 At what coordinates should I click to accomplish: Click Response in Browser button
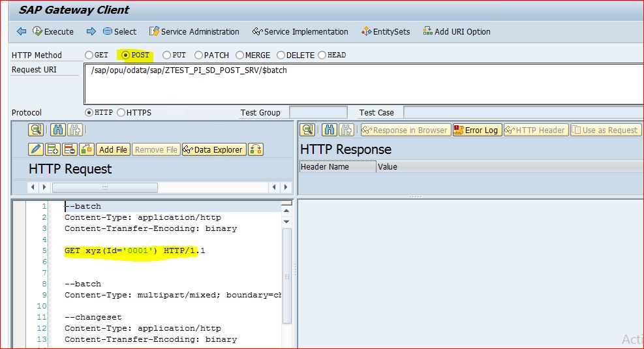[x=406, y=130]
